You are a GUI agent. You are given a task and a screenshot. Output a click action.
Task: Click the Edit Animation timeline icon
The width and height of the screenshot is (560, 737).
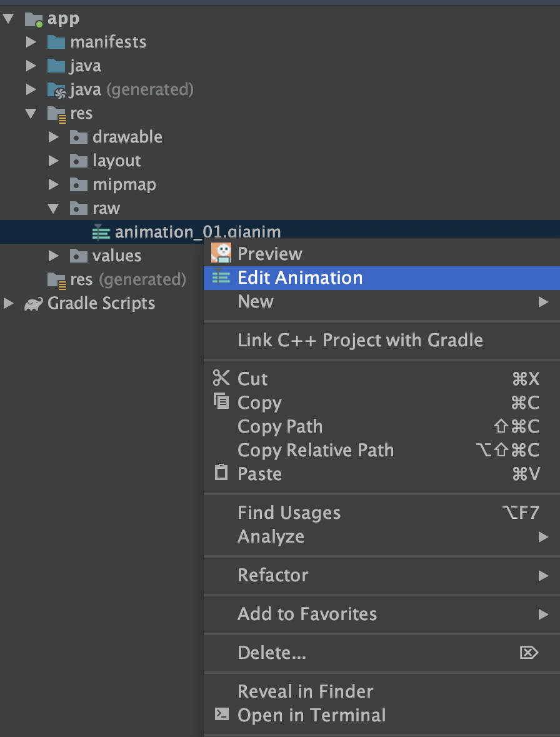tap(221, 277)
